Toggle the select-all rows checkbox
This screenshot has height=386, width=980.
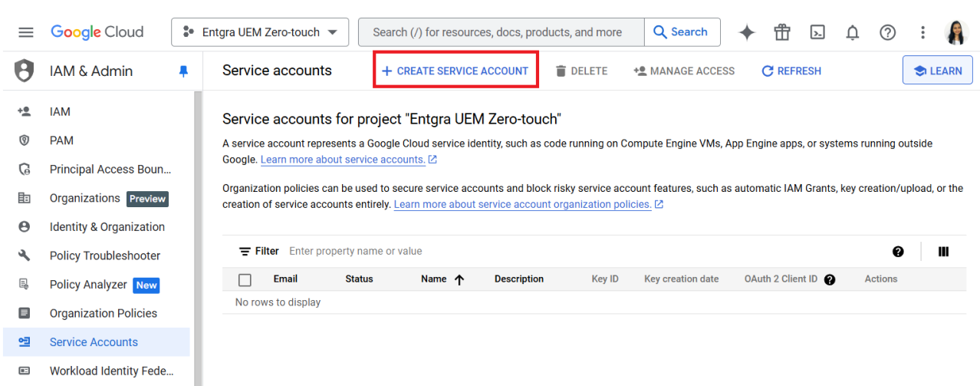(245, 279)
